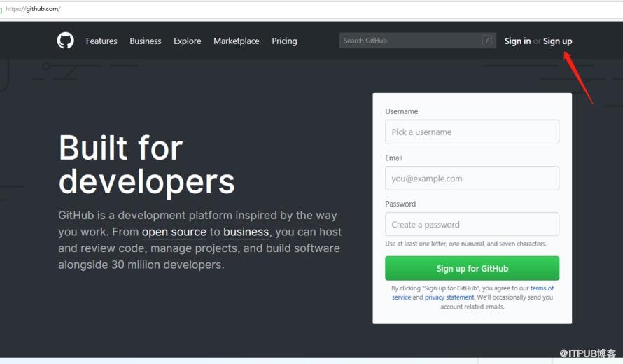
Task: Open the Features menu item
Action: (x=101, y=41)
